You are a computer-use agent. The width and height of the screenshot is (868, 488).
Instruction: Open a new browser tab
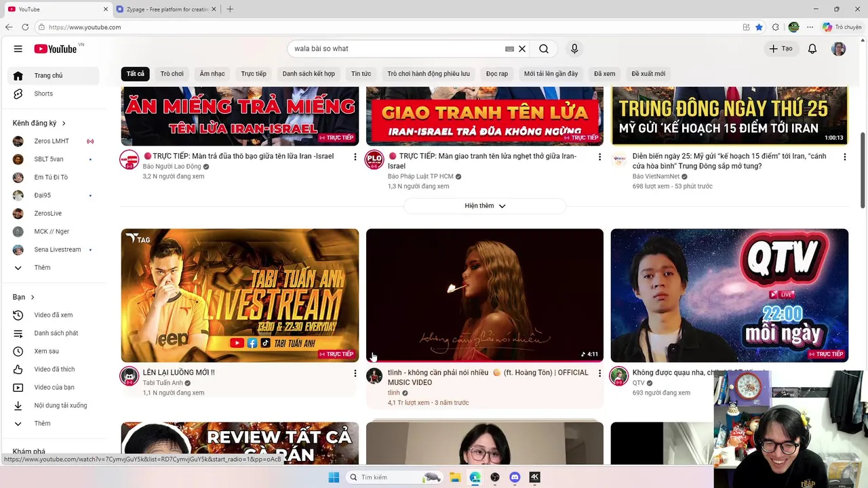230,9
